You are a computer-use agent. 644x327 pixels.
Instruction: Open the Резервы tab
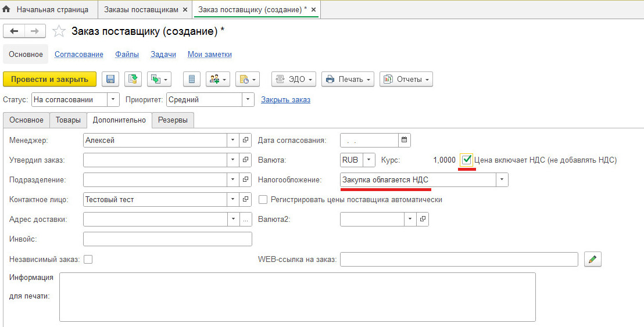(x=173, y=120)
